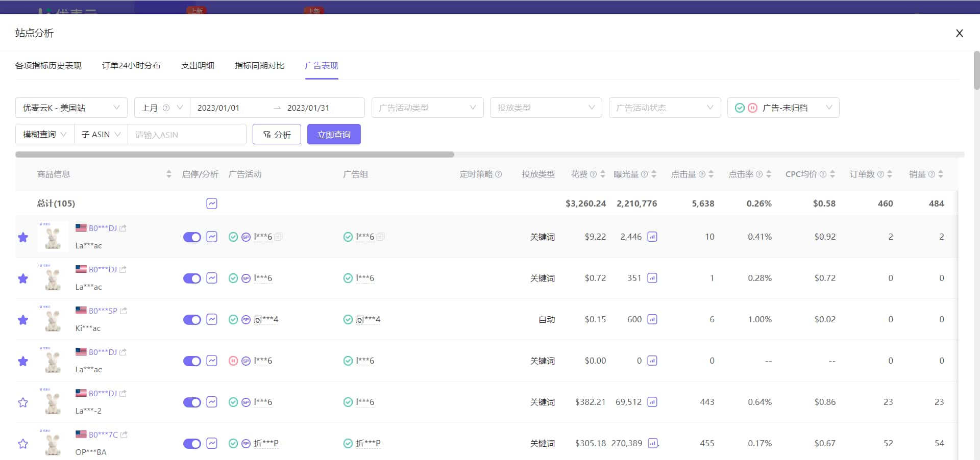Image resolution: width=980 pixels, height=460 pixels.
Task: Open exposure chart icon beside 270,389
Action: pyautogui.click(x=653, y=443)
